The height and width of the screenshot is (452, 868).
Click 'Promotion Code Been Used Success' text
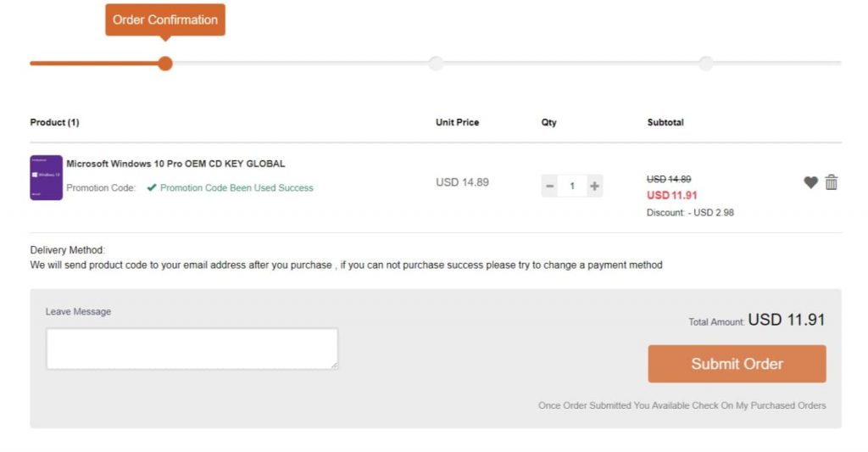point(236,187)
